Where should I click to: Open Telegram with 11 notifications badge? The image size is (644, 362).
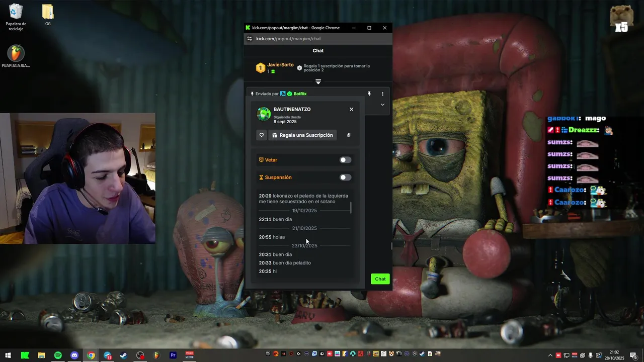coord(107,355)
